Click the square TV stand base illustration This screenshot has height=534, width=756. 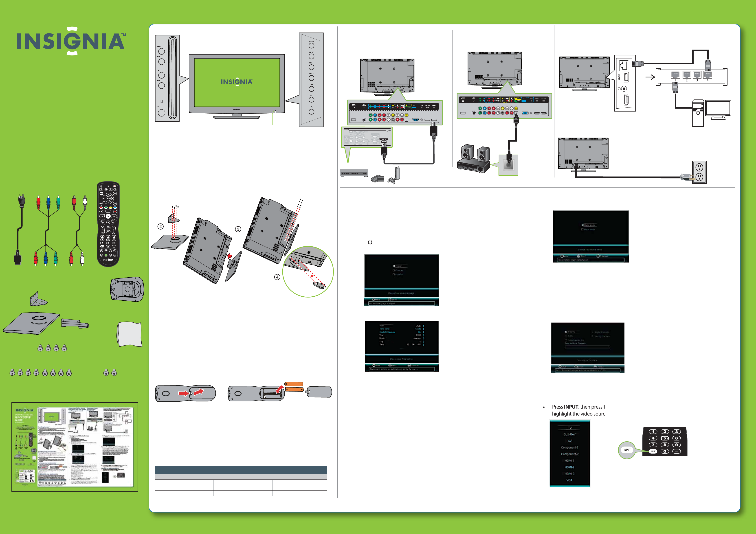(x=31, y=323)
